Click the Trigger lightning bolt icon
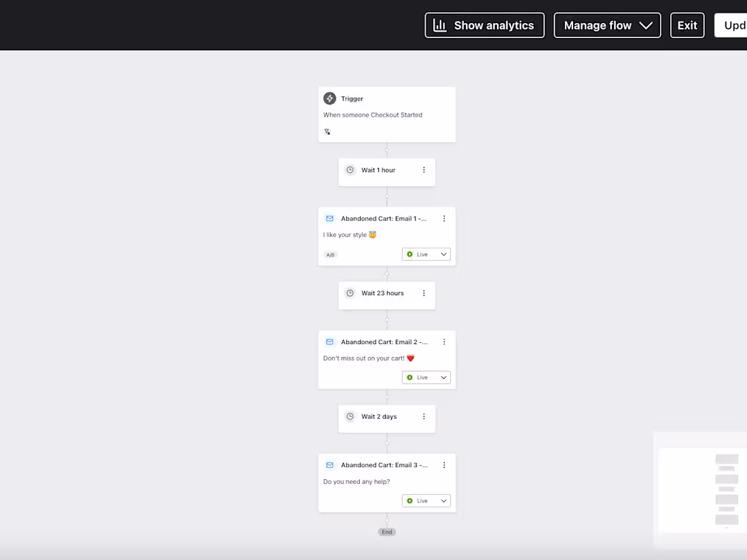The image size is (747, 560). 329,98
